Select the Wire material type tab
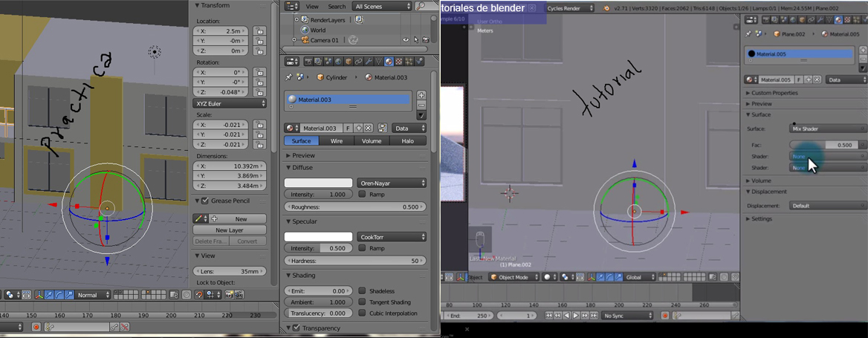The width and height of the screenshot is (868, 338). coord(337,141)
